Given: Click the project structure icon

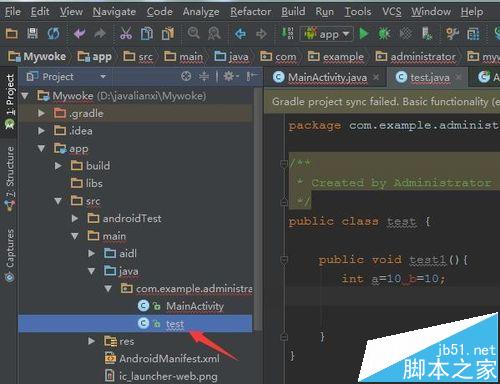Looking at the screenshot, I should coord(473,34).
